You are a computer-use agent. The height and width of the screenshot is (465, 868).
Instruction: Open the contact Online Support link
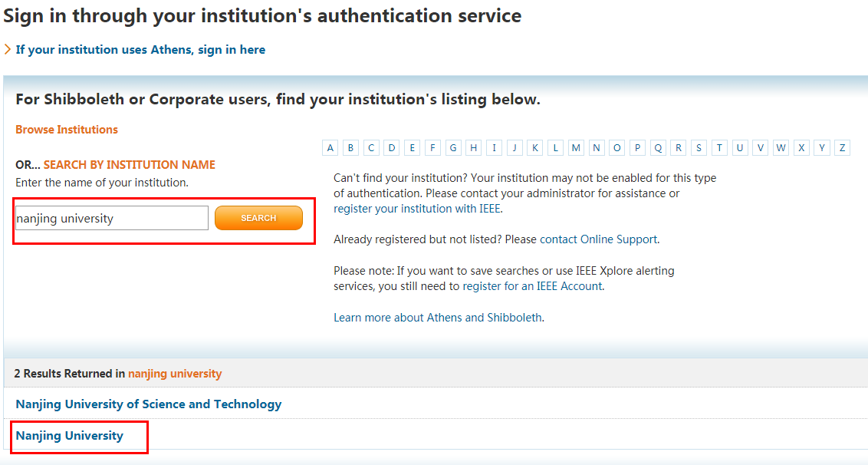tap(598, 239)
